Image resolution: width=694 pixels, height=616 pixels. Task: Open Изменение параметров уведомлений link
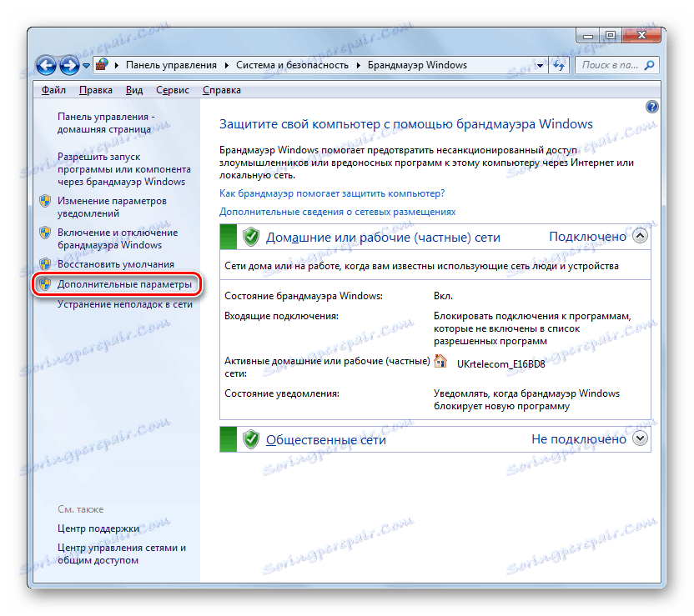112,207
